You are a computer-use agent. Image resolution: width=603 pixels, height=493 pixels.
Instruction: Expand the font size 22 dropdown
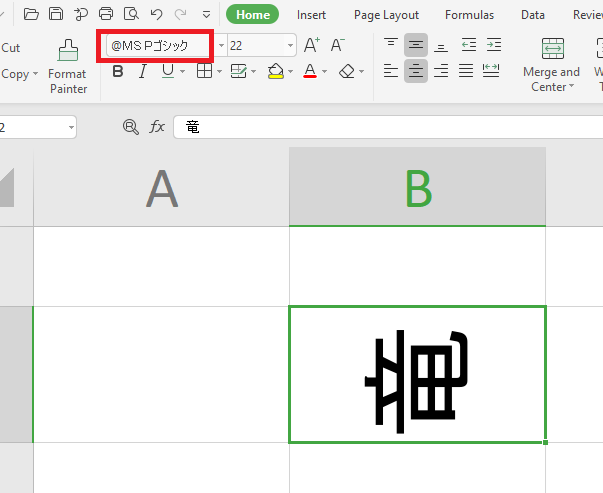(x=291, y=46)
